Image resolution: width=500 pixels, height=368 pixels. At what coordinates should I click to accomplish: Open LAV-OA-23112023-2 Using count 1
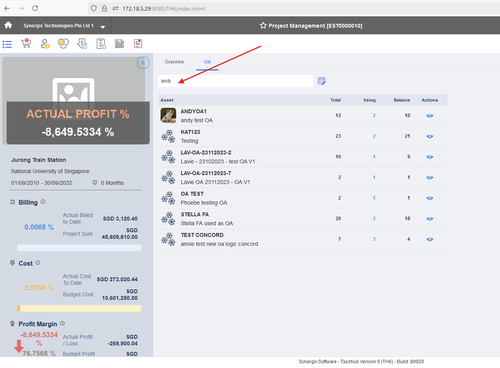pos(374,157)
